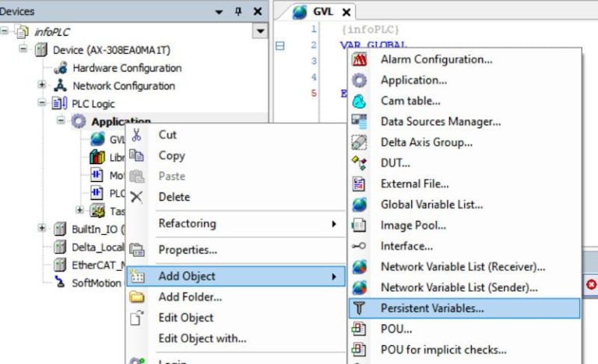
Task: Click the Image Pool icon
Action: [x=359, y=226]
